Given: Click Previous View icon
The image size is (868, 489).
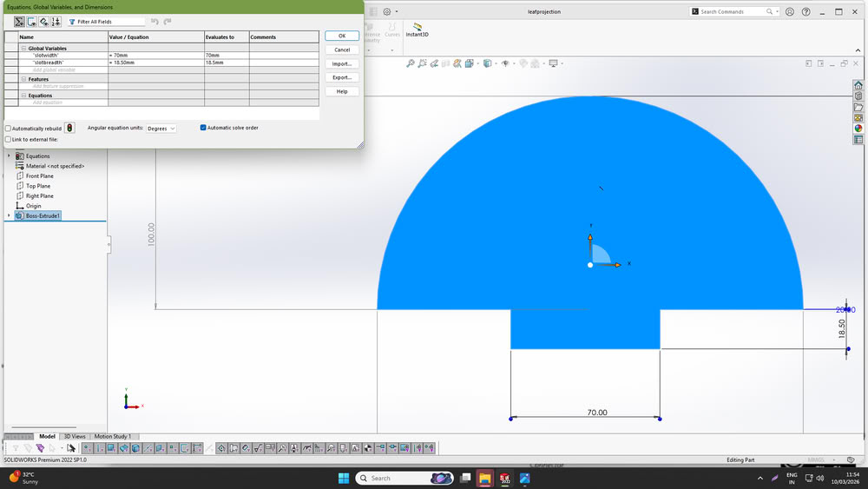Looking at the screenshot, I should tap(434, 63).
